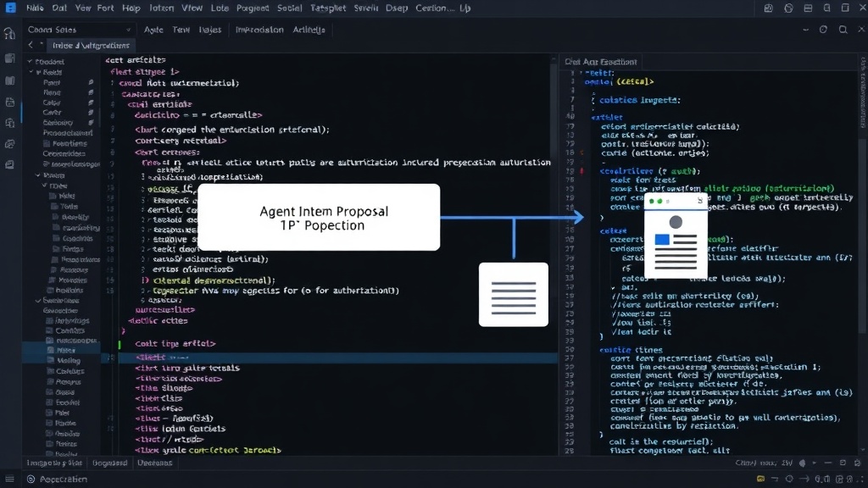Open the Help menu

point(131,8)
